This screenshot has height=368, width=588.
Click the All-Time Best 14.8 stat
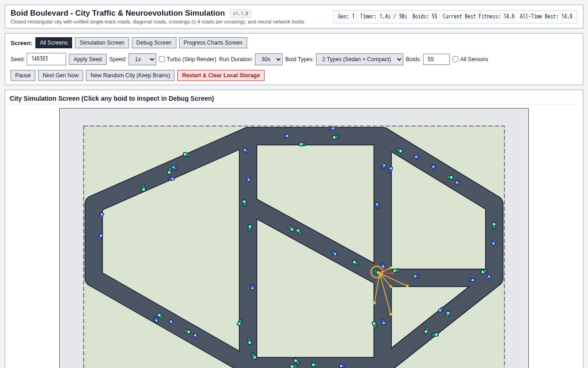click(546, 17)
